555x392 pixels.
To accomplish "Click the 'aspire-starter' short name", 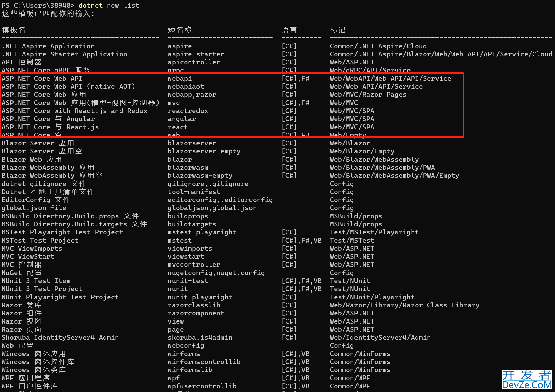I will (x=196, y=54).
